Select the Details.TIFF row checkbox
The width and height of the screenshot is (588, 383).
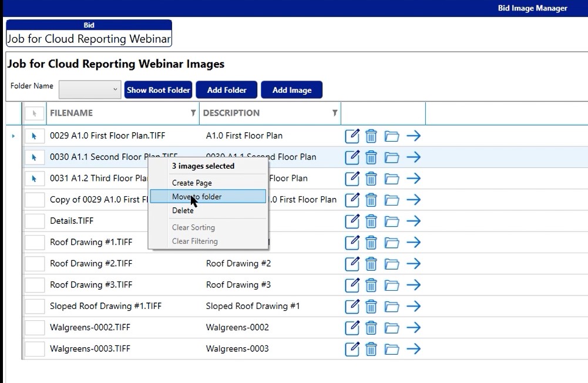pyautogui.click(x=35, y=221)
